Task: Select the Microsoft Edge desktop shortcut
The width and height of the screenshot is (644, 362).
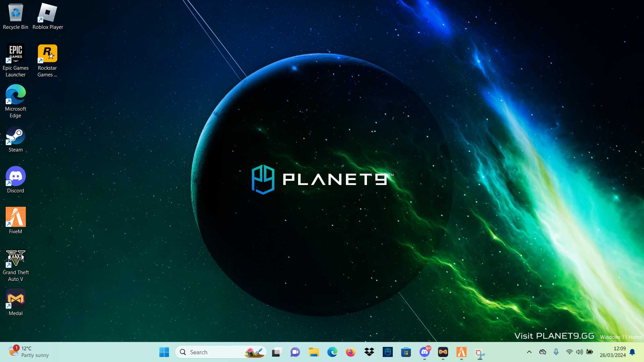Action: (x=15, y=102)
